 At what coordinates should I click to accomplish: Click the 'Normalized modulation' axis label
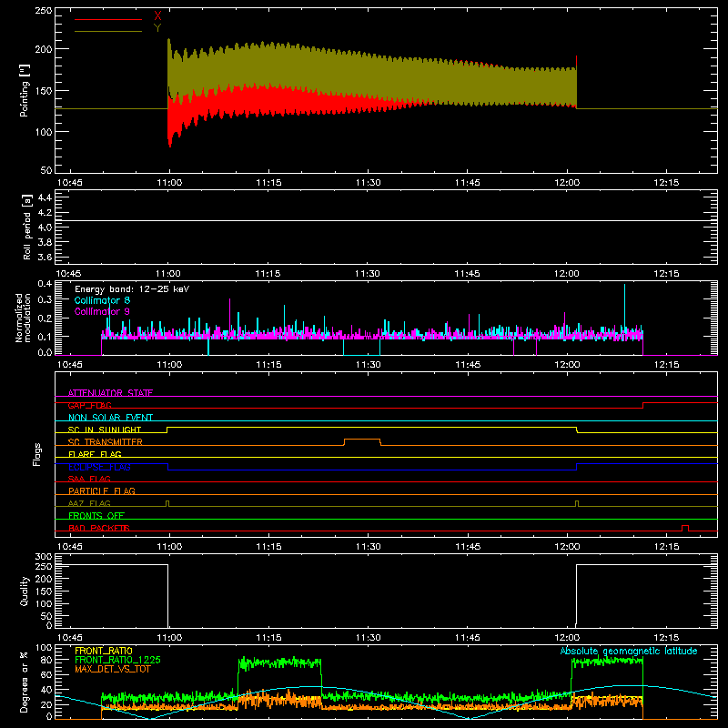[23, 318]
